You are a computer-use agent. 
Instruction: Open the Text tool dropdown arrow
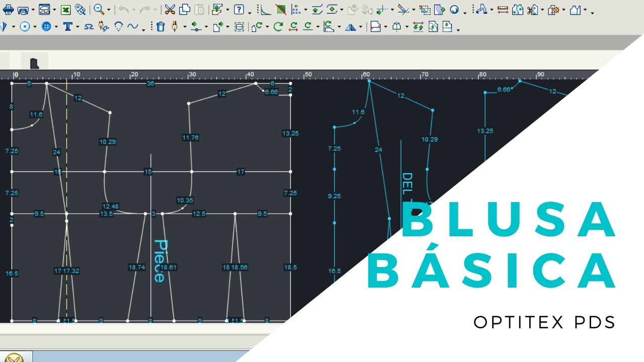pyautogui.click(x=77, y=27)
